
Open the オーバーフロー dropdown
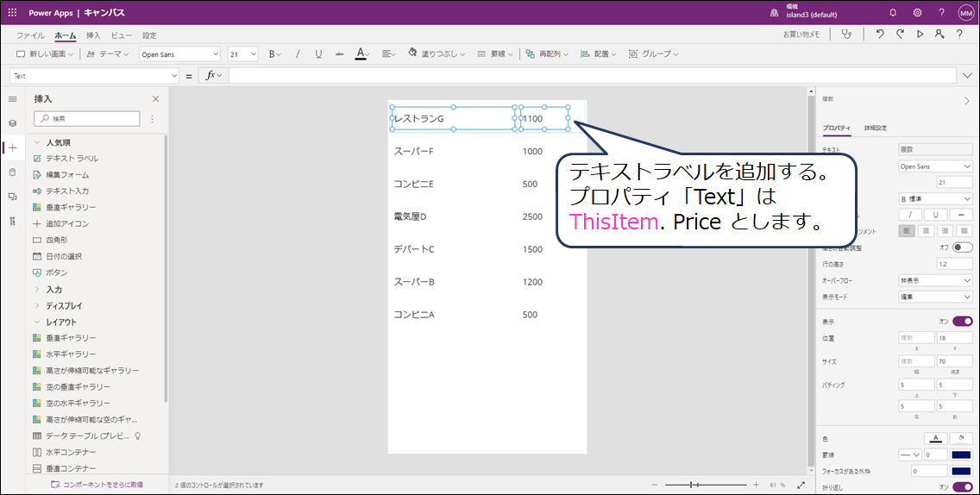click(x=936, y=280)
